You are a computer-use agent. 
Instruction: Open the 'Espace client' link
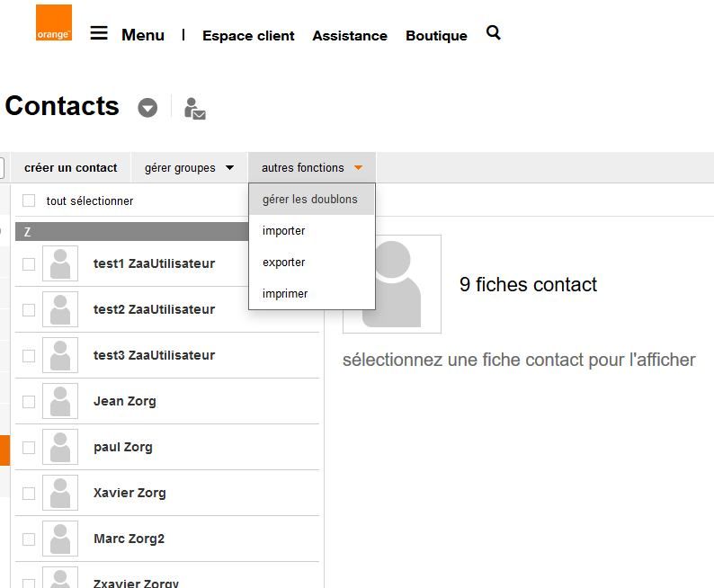248,36
